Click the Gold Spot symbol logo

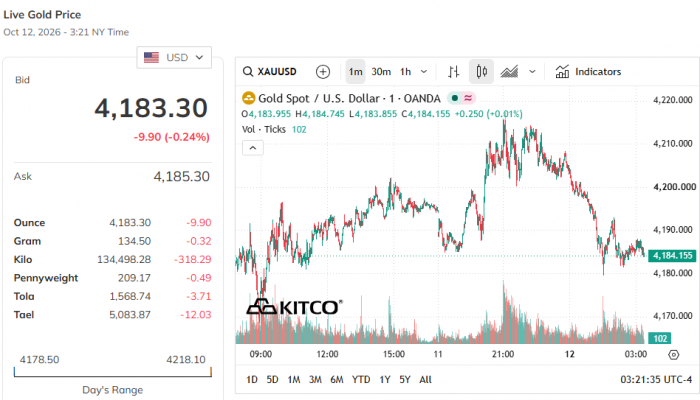tap(248, 98)
